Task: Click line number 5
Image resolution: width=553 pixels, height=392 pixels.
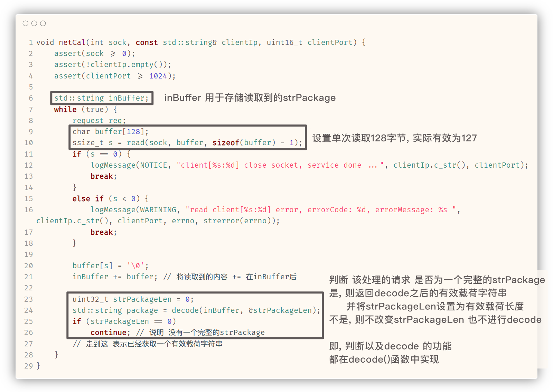Action: coord(31,87)
